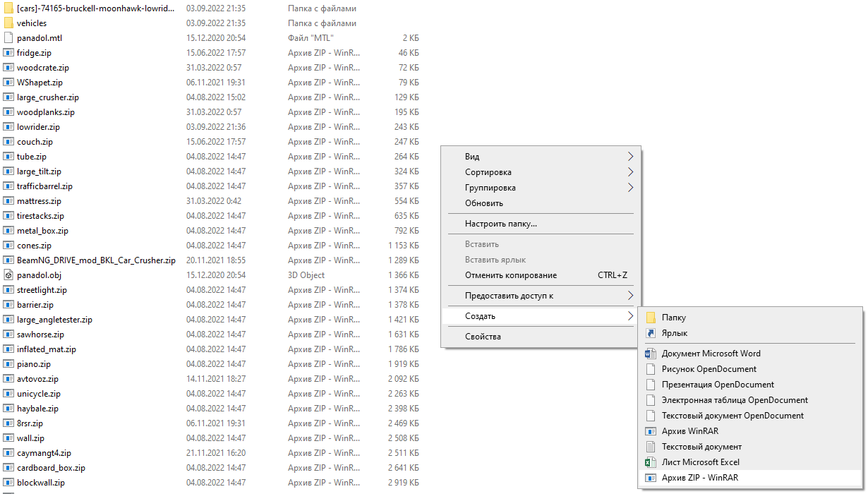Click the cones.zip archive icon
The image size is (868, 494).
pos(8,246)
